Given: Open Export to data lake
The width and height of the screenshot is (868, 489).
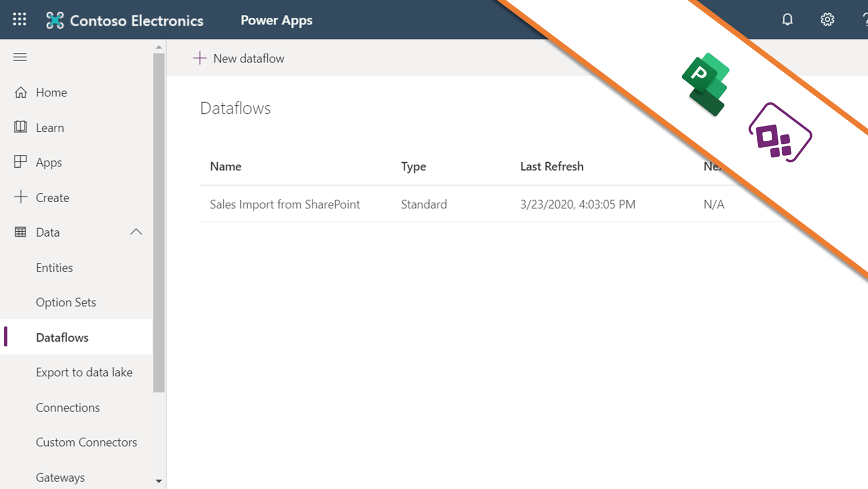Looking at the screenshot, I should pos(84,372).
